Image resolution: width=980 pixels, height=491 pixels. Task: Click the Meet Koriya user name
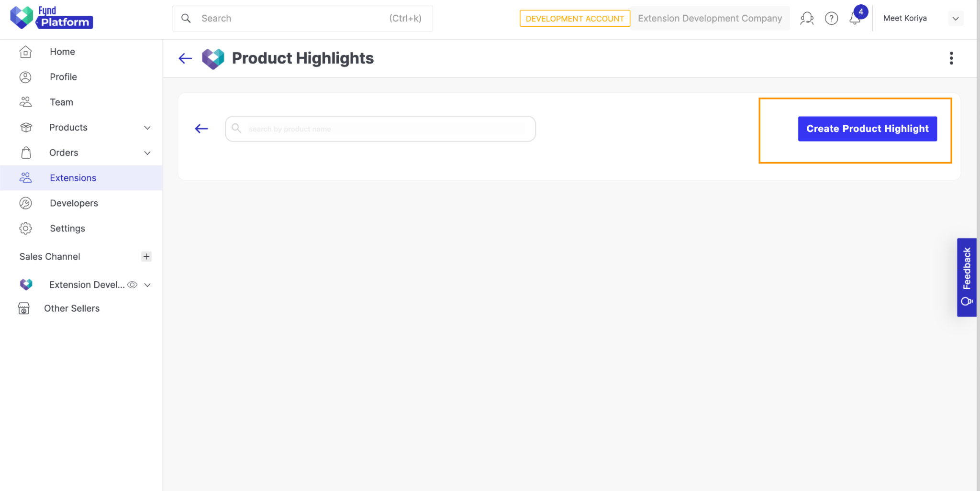point(905,18)
